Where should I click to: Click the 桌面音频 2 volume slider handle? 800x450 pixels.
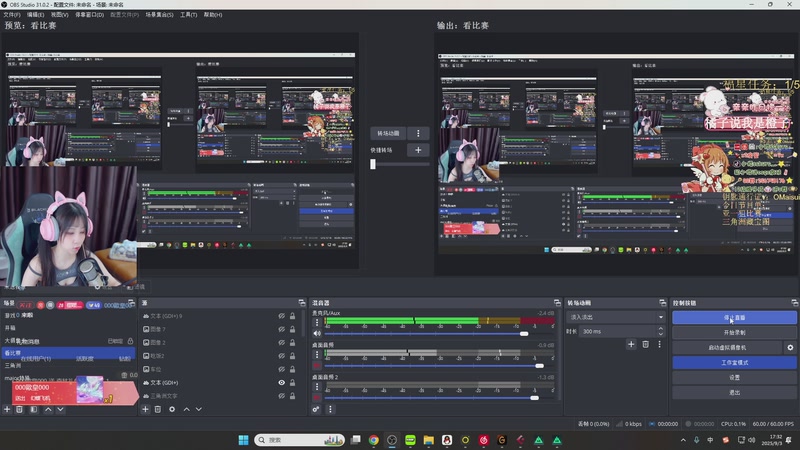(534, 398)
